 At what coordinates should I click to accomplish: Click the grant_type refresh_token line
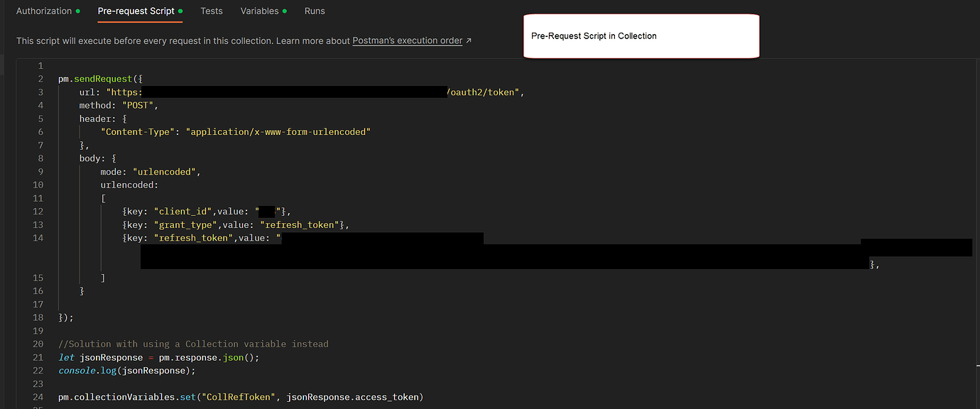click(234, 224)
